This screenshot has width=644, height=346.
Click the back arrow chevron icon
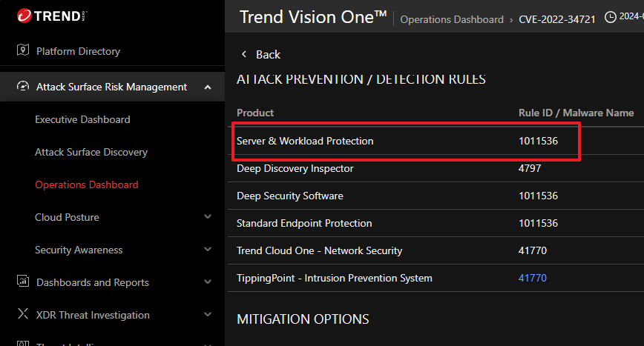point(243,54)
